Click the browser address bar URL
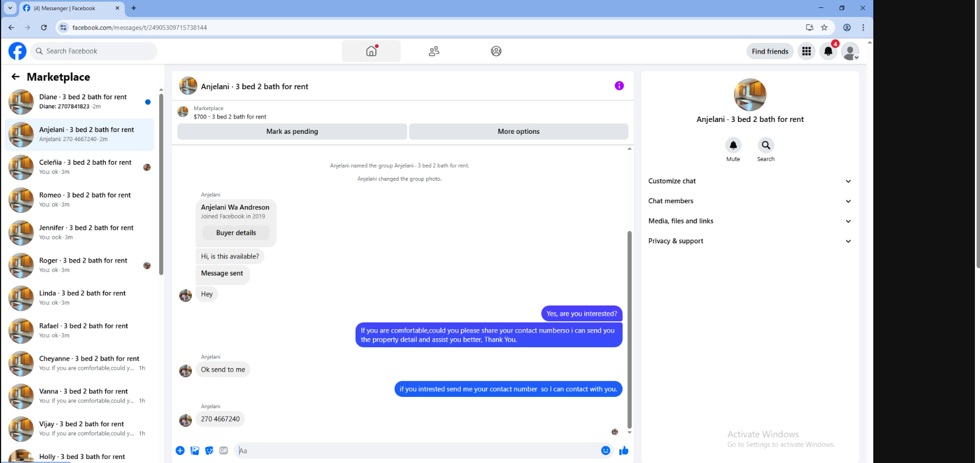The height and width of the screenshot is (463, 980). click(139, 28)
